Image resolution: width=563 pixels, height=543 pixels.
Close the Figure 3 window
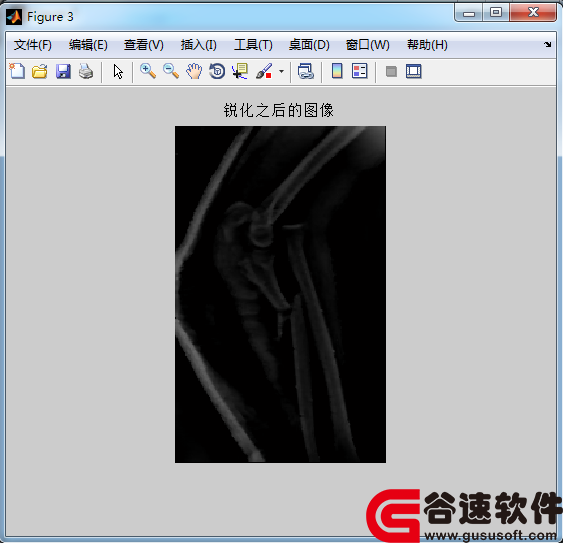tap(533, 13)
